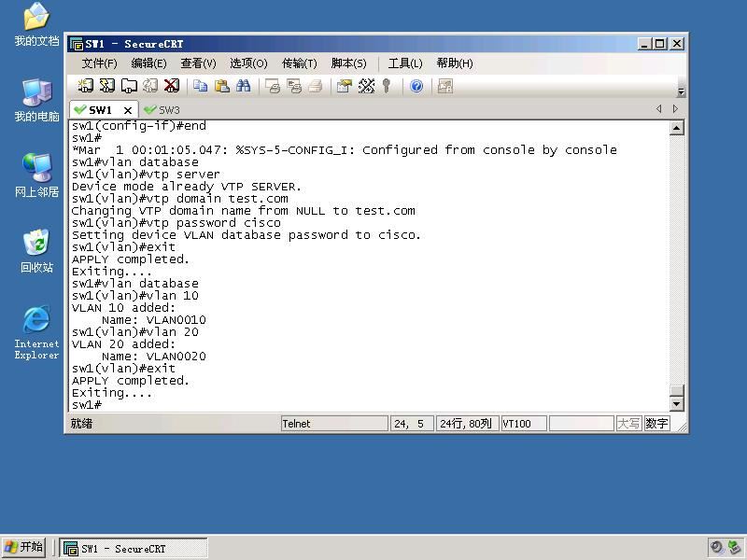747x560 pixels.
Task: Open Global Options tools icon
Action: pyautogui.click(x=366, y=86)
